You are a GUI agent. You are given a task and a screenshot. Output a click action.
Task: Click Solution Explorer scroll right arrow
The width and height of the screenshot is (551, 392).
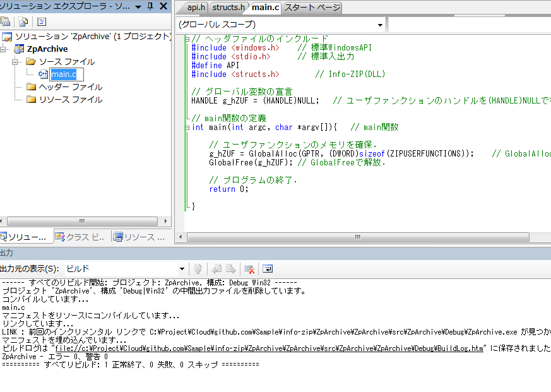[x=165, y=221]
